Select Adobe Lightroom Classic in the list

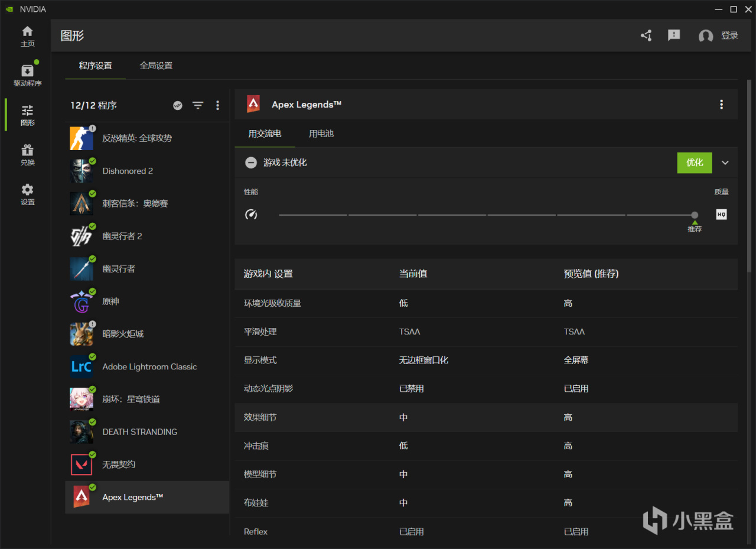pos(147,366)
